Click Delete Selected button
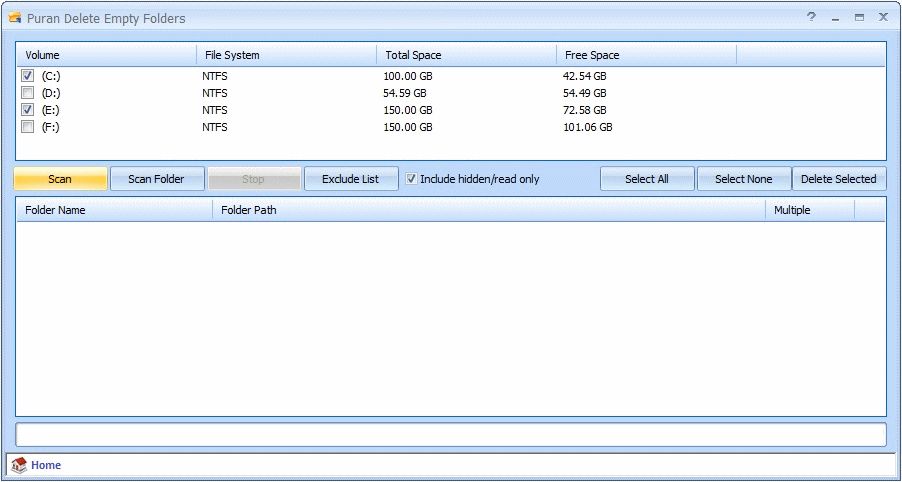This screenshot has height=482, width=902. [x=839, y=179]
